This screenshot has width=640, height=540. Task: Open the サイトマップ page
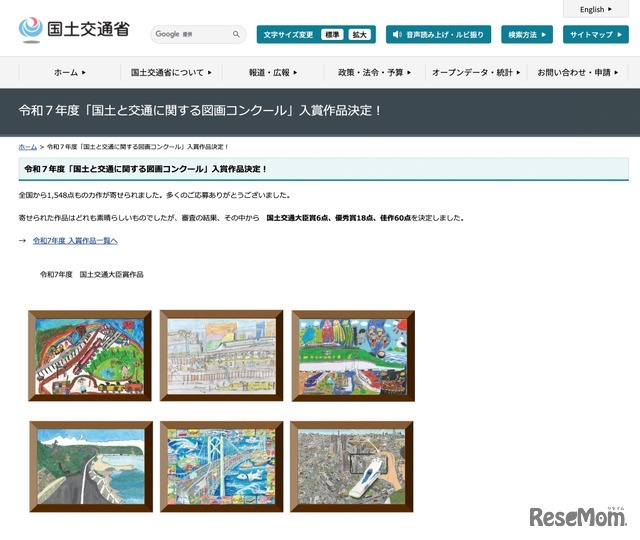[596, 34]
